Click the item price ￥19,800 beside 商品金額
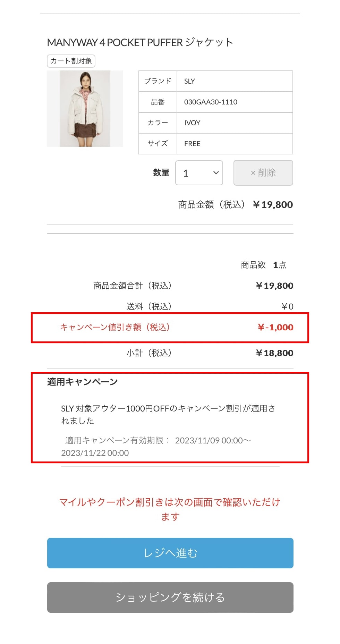The height and width of the screenshot is (644, 340). pos(273,205)
